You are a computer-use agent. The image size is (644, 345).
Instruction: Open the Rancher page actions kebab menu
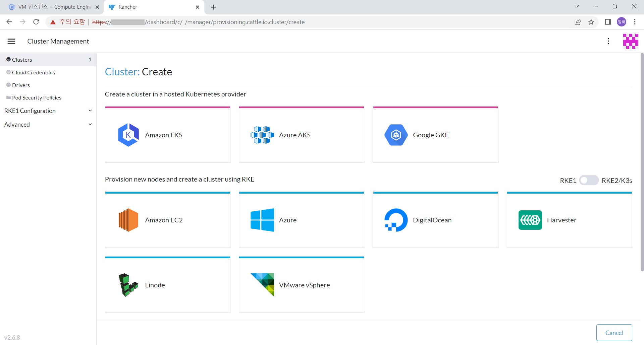tap(608, 41)
